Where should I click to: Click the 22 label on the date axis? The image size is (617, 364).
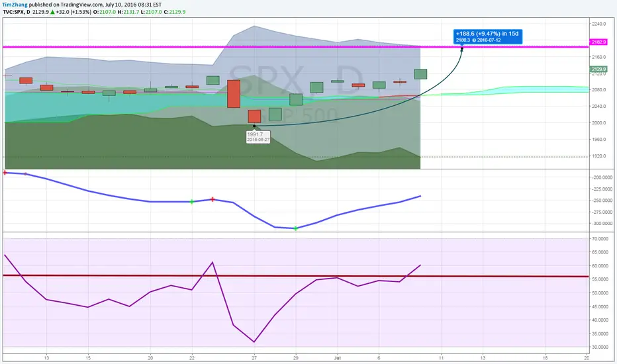tap(192, 358)
